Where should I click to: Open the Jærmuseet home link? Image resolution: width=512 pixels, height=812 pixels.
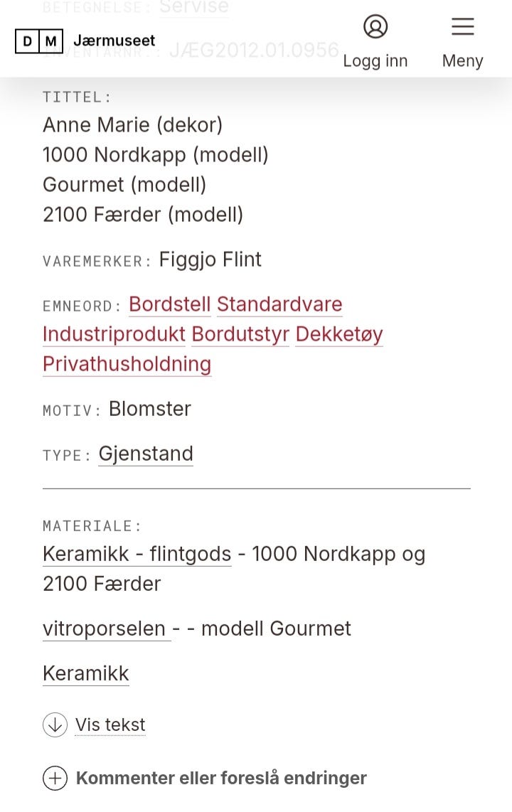click(x=114, y=41)
